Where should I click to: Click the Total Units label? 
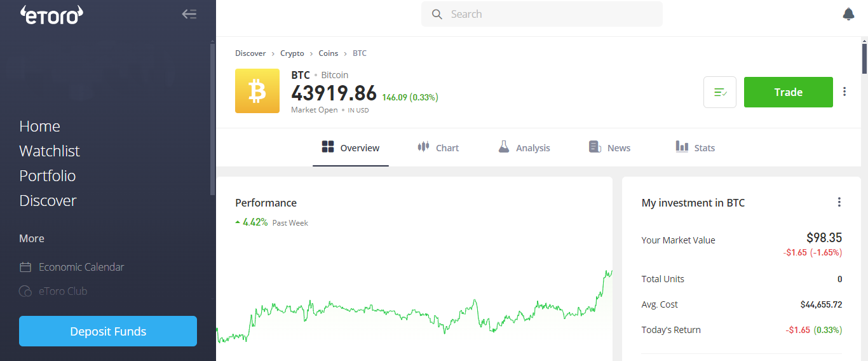tap(663, 279)
